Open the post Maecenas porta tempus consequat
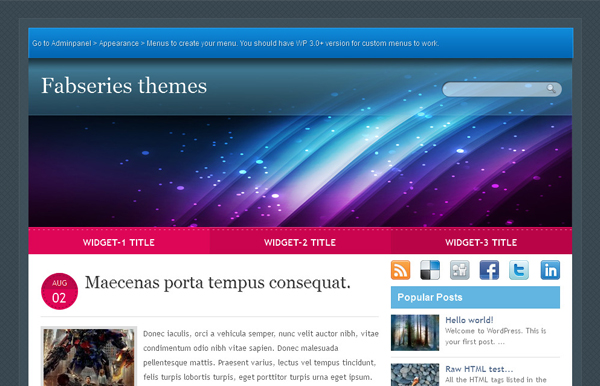600x386 pixels. coord(217,283)
